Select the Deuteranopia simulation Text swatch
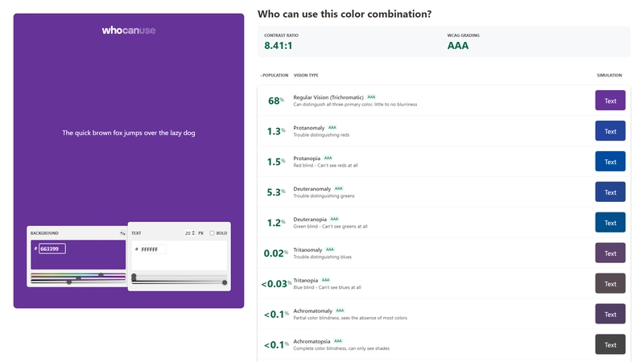Viewport: 644px width, 362px height. point(610,223)
